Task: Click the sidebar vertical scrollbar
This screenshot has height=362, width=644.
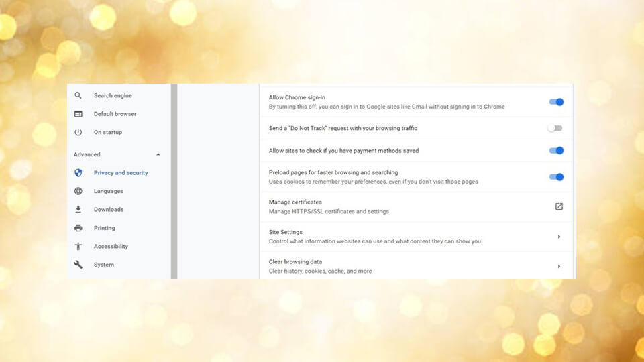Action: click(x=174, y=182)
